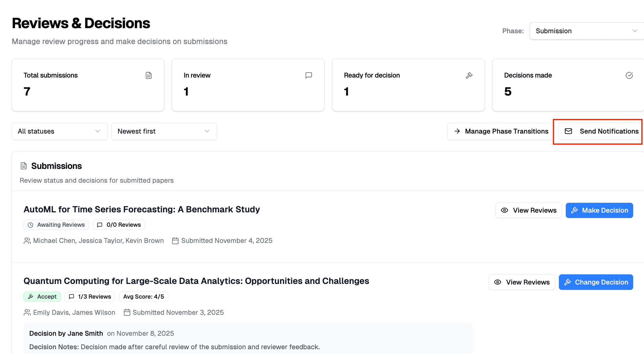Click the envelope icon on Send Notifications
644x354 pixels.
(568, 131)
